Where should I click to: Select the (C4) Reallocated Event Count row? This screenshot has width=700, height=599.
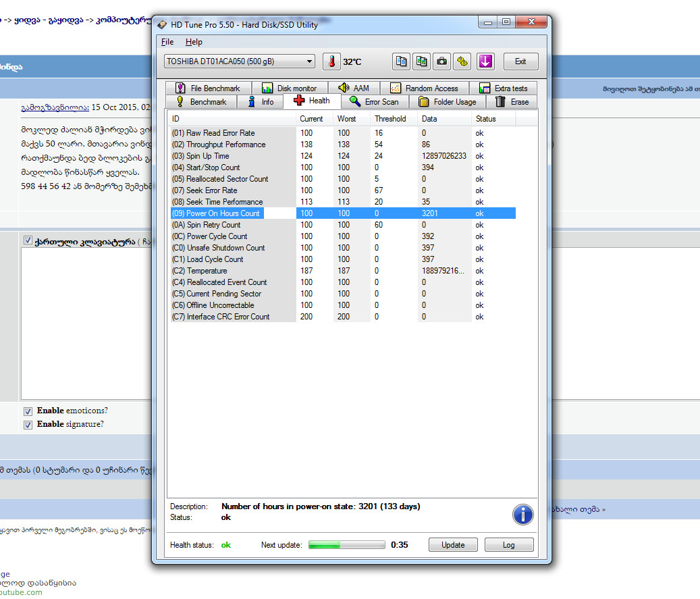coord(343,282)
